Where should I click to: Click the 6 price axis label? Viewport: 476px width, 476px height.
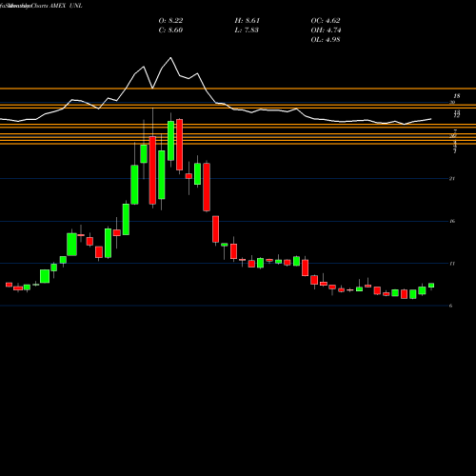pos(450,306)
